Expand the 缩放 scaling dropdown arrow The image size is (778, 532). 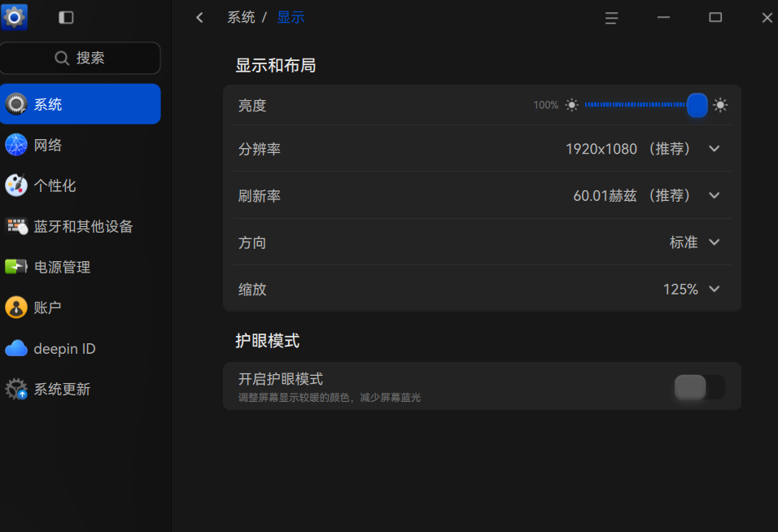(714, 289)
